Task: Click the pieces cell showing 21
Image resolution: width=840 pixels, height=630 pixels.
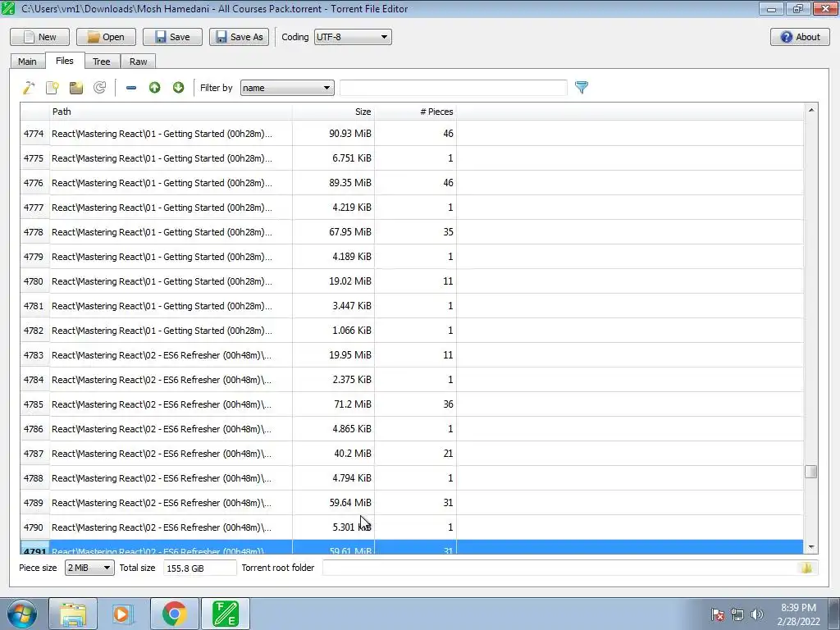Action: (x=415, y=454)
